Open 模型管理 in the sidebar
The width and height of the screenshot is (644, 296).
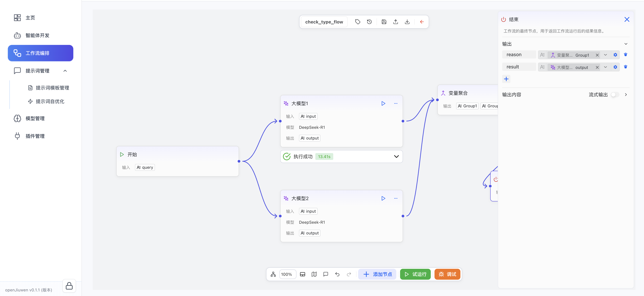pyautogui.click(x=35, y=119)
